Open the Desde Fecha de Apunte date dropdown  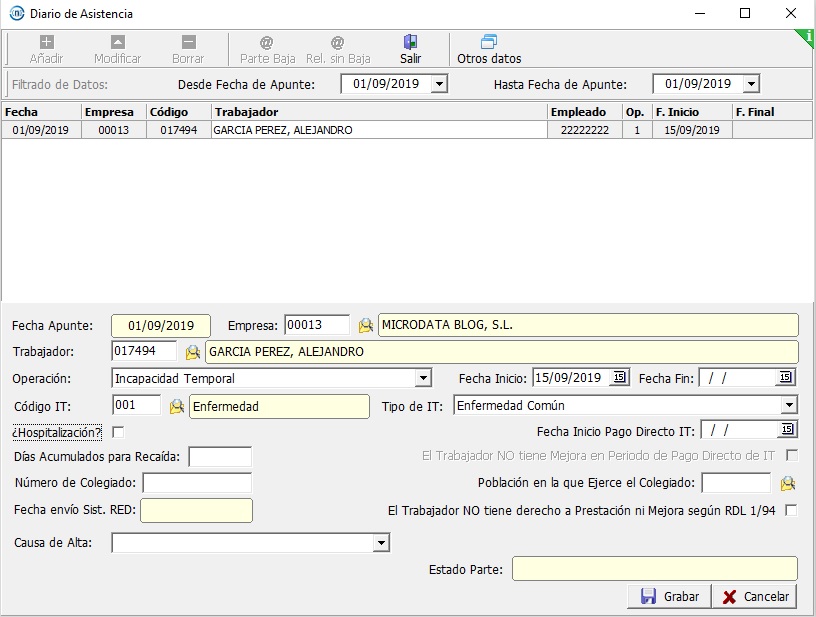click(439, 85)
